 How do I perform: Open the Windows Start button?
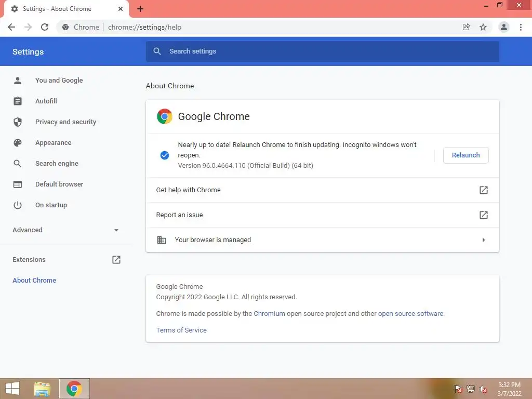12,389
